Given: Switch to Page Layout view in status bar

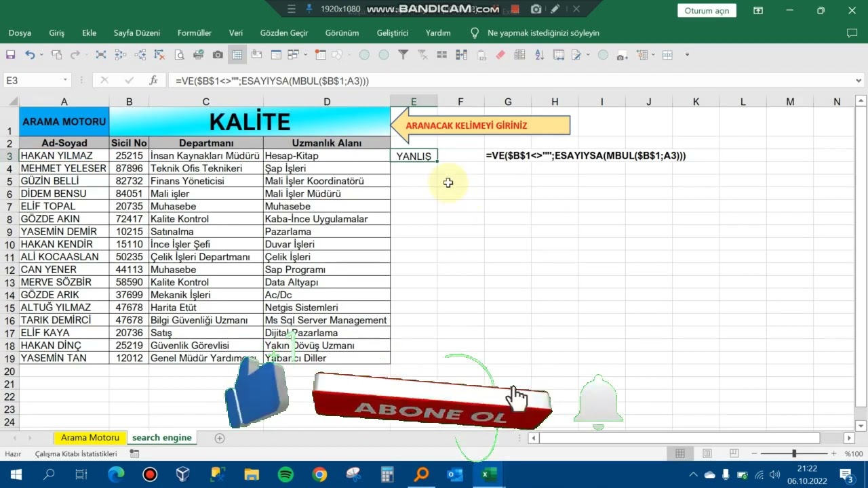Looking at the screenshot, I should click(x=707, y=453).
